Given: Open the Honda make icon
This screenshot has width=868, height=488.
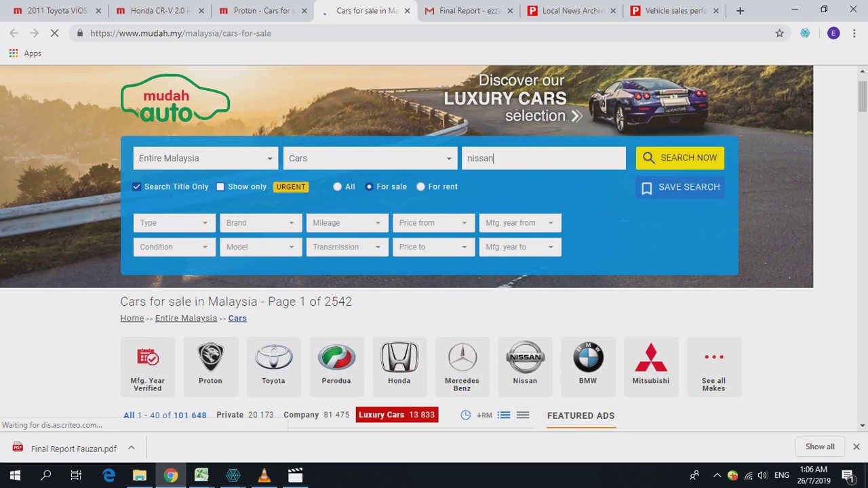Looking at the screenshot, I should (x=399, y=366).
